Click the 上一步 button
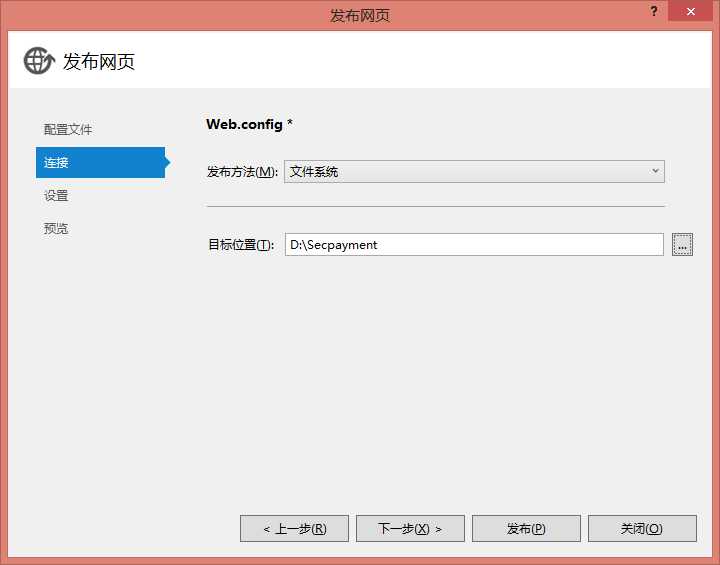Image resolution: width=720 pixels, height=565 pixels. point(294,528)
